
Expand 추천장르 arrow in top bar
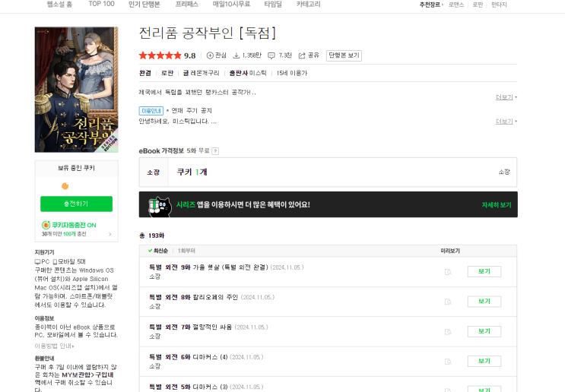pyautogui.click(x=443, y=5)
